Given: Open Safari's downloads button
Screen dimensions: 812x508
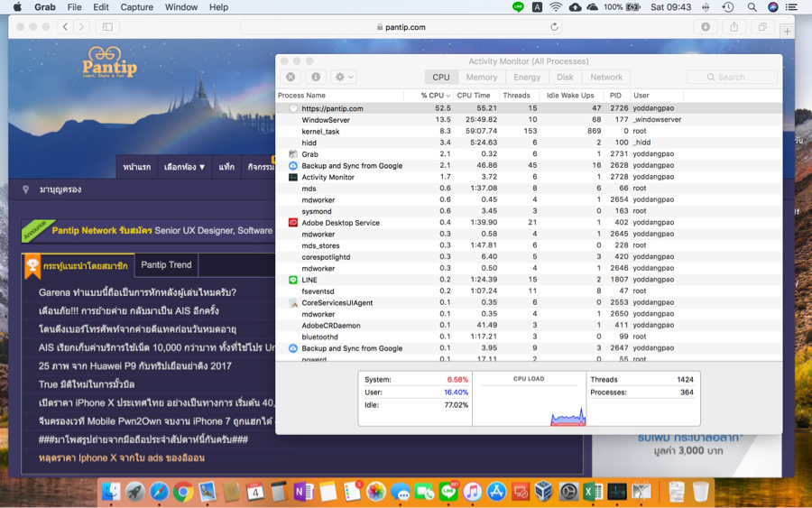Looking at the screenshot, I should click(706, 27).
